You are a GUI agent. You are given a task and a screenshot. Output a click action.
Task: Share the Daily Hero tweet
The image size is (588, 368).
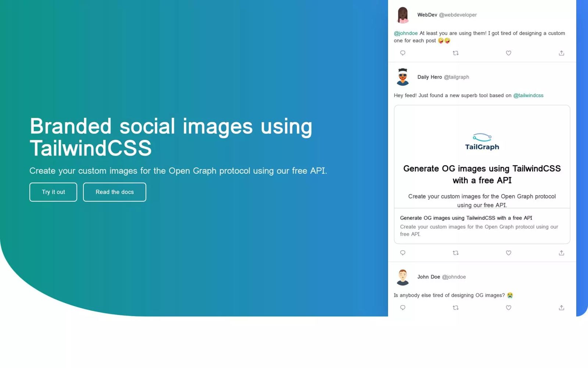pyautogui.click(x=562, y=253)
